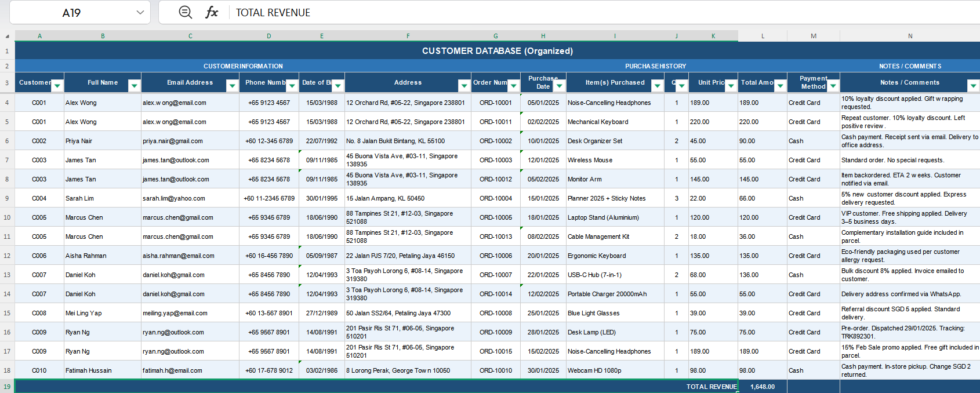Screen dimensions: 980x393
Task: Open the insert function fx icon
Action: click(x=212, y=12)
